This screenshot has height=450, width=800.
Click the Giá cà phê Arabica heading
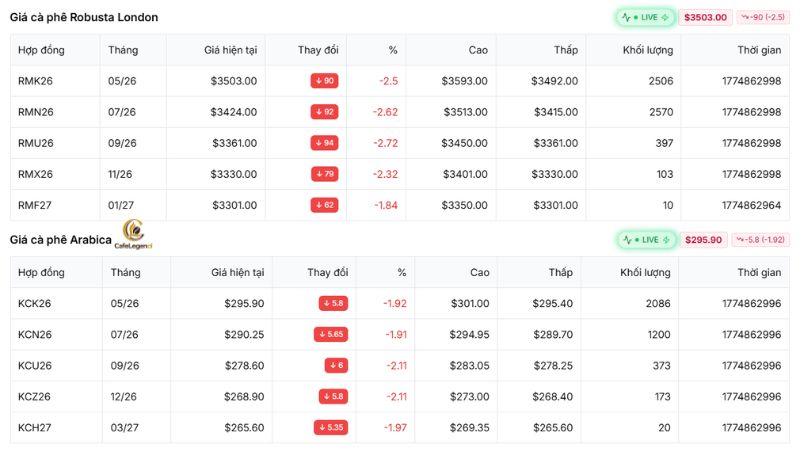coord(61,240)
